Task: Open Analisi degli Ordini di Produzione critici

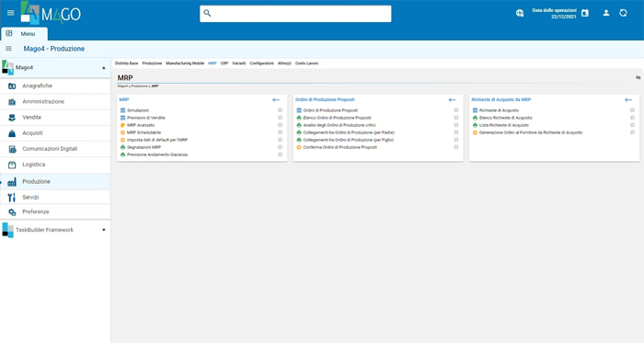Action: point(339,125)
